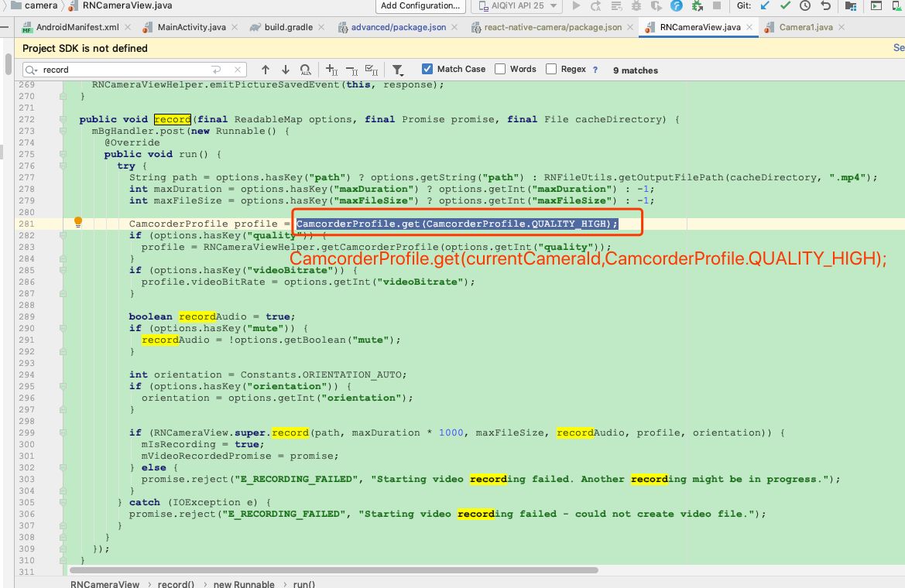Click inside the search input field
This screenshot has height=588, width=905.
tap(124, 69)
